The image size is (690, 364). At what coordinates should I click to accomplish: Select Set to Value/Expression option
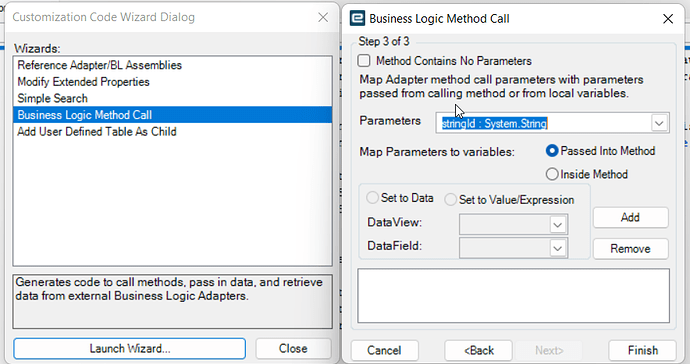click(x=450, y=200)
